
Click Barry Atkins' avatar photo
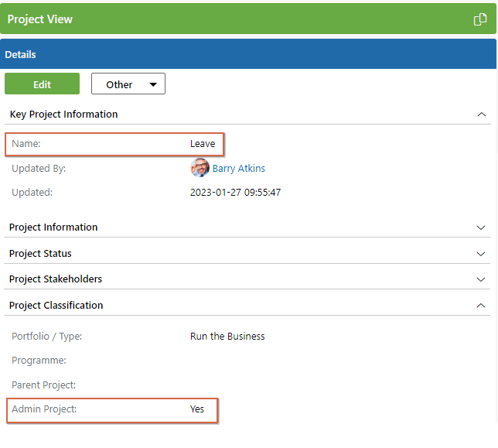200,167
